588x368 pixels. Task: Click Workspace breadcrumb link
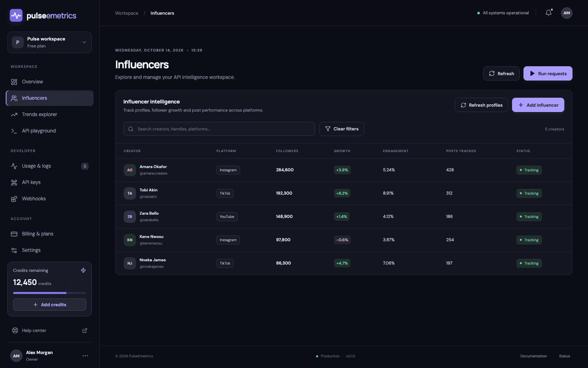pos(127,13)
